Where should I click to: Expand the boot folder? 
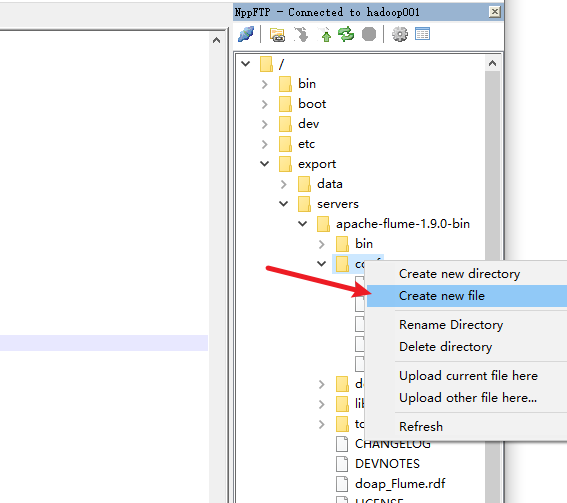[x=265, y=104]
